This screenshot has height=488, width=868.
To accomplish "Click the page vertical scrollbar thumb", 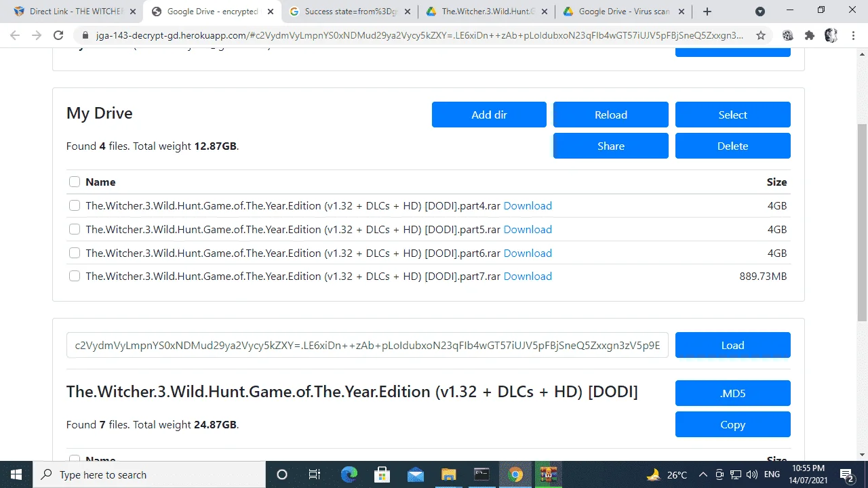I will point(863,222).
